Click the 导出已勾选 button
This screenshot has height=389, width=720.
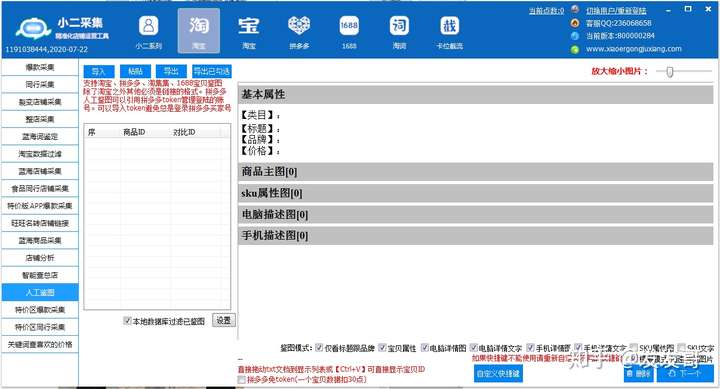coord(212,71)
